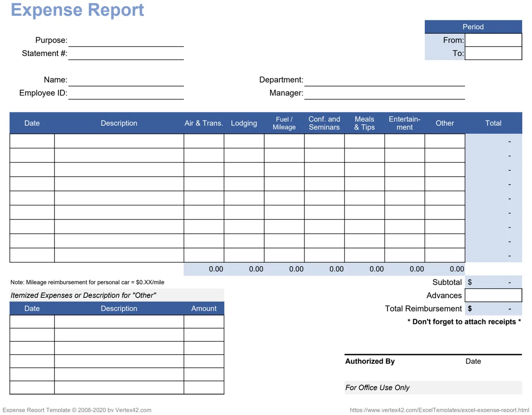The height and width of the screenshot is (415, 532).
Task: Click the Description header in expense table
Action: 119,123
